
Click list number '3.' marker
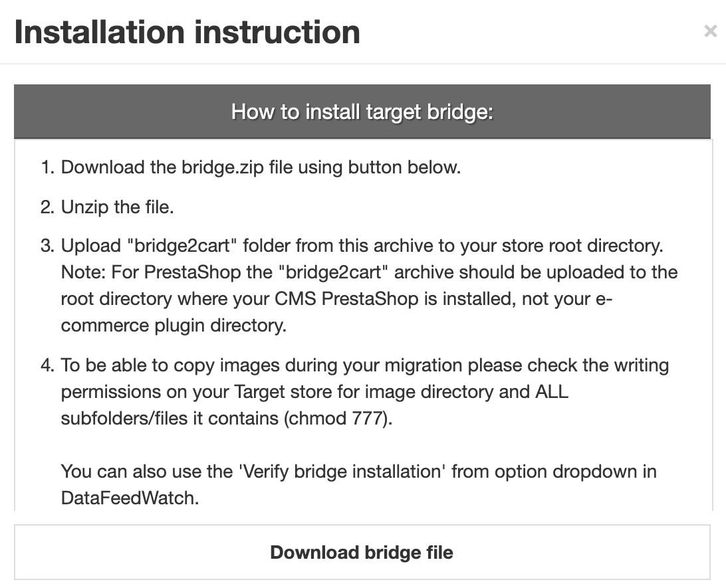pyautogui.click(x=48, y=245)
